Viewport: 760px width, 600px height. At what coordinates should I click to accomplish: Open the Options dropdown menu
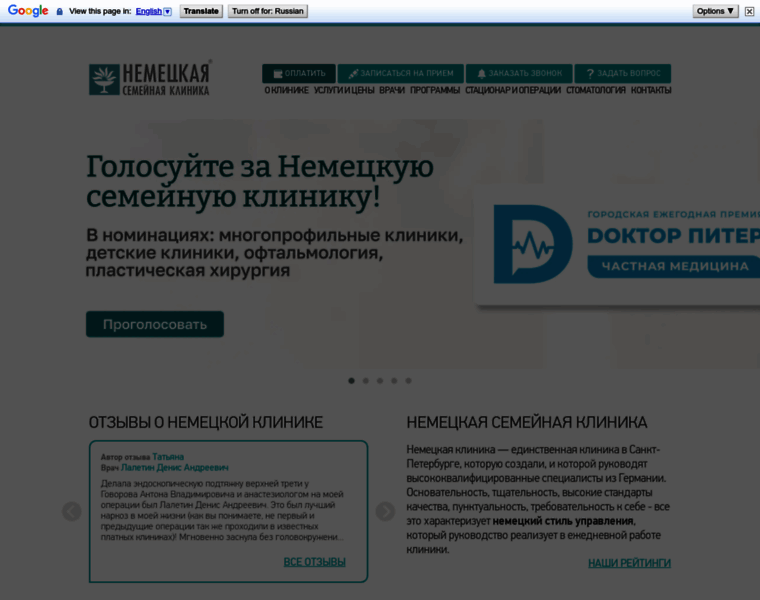(715, 11)
